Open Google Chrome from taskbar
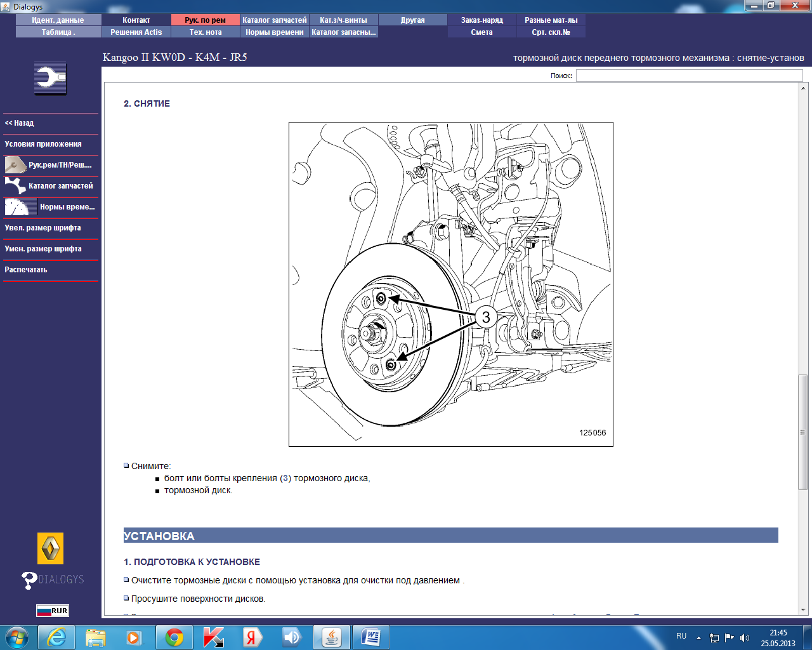812x650 pixels. [174, 637]
